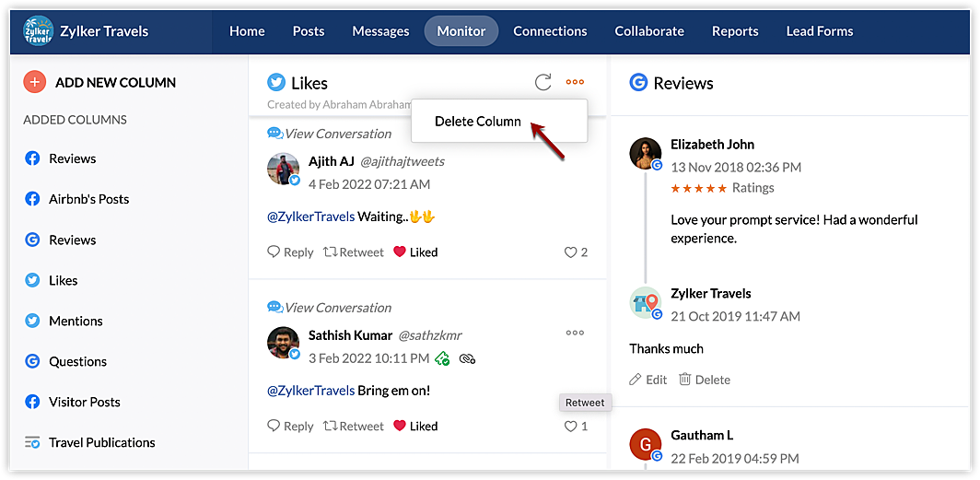Refresh the Likes column
Image resolution: width=980 pixels, height=480 pixels.
click(x=543, y=83)
